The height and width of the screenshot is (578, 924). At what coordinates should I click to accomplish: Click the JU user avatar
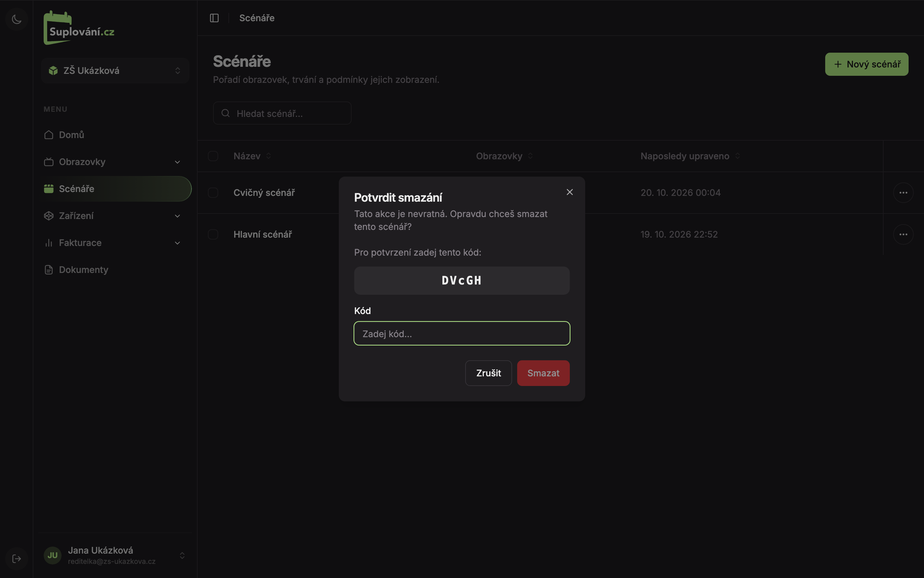pyautogui.click(x=53, y=555)
